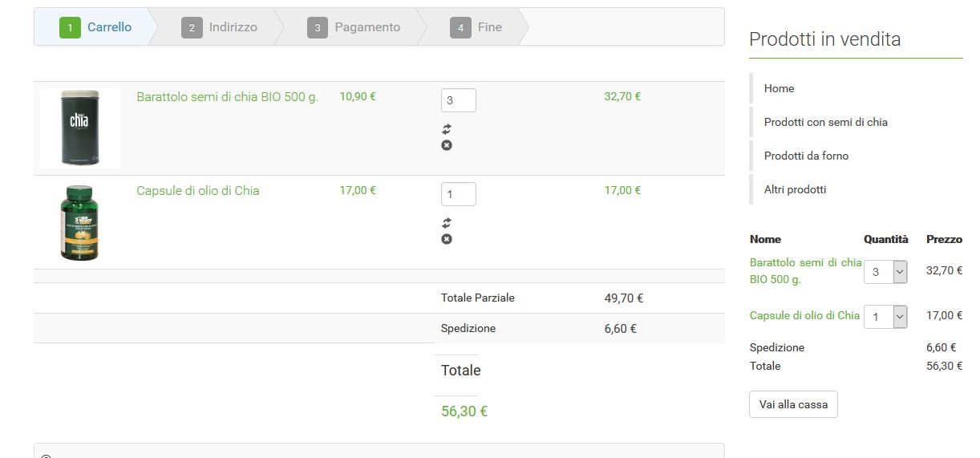Go to the Indirizzo step tab

coord(220,27)
